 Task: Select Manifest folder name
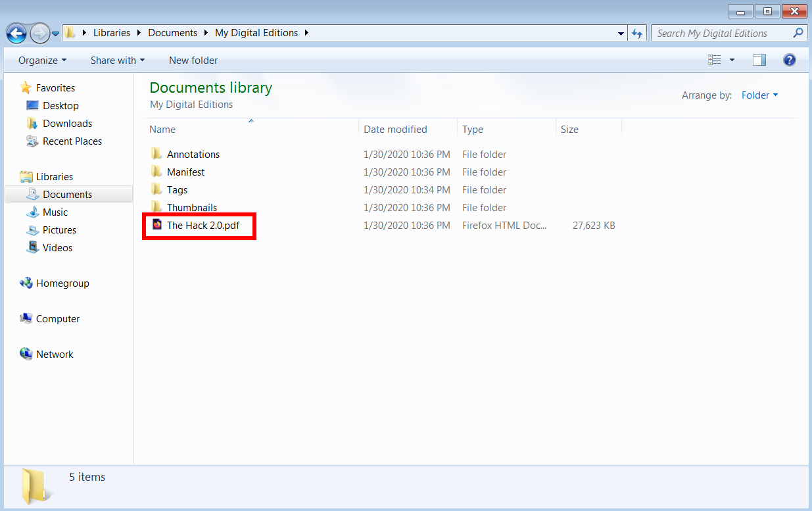(x=185, y=172)
